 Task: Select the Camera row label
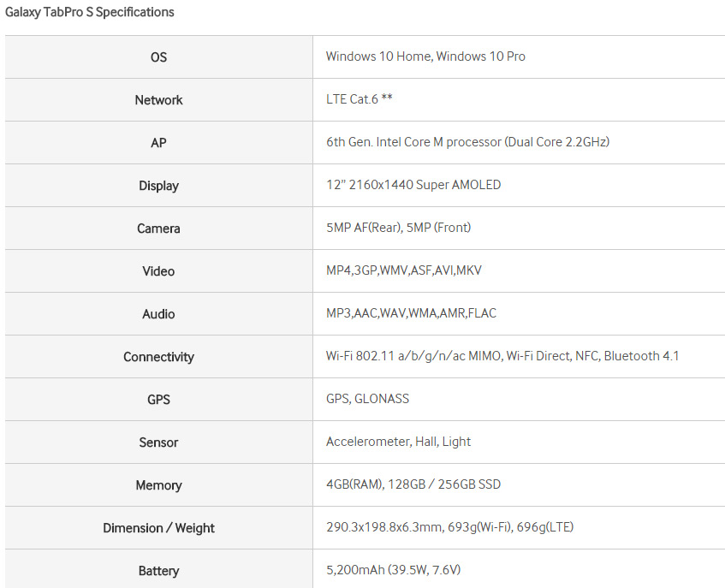(158, 229)
